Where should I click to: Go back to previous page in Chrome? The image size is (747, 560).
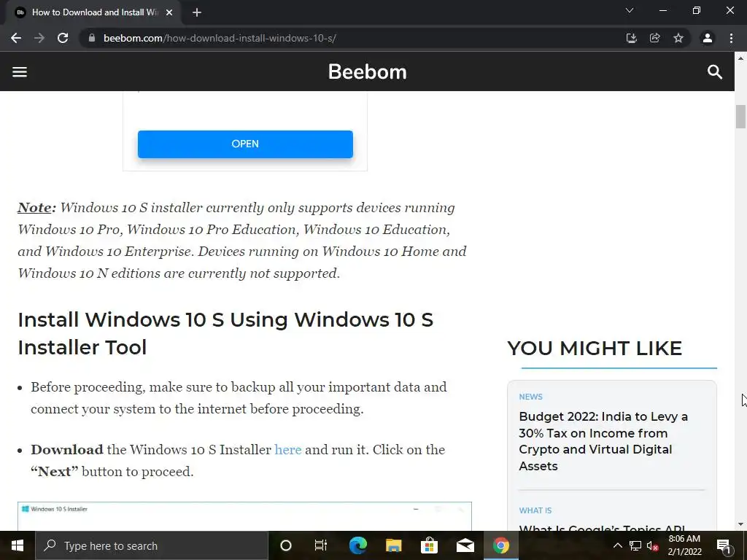[16, 38]
